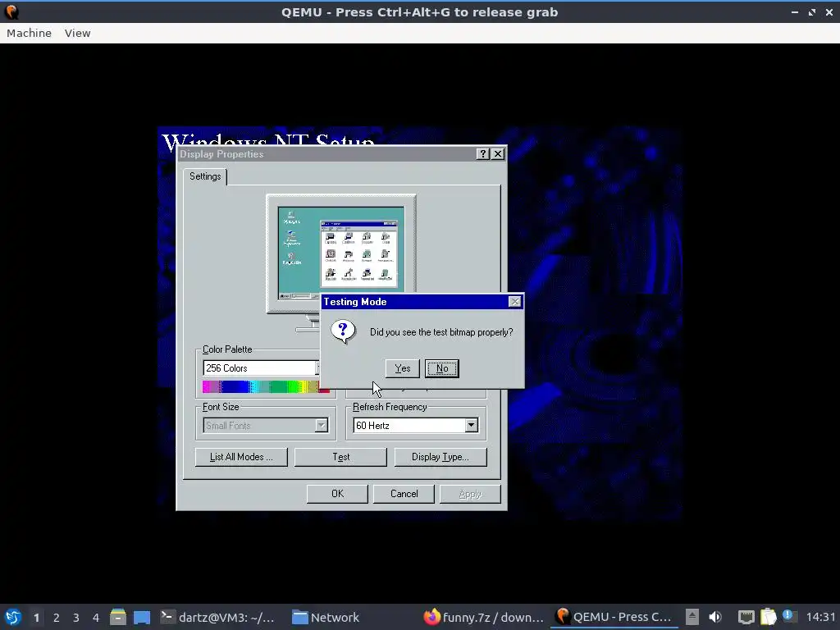
Task: Click the clipboard tray icon
Action: [x=768, y=617]
